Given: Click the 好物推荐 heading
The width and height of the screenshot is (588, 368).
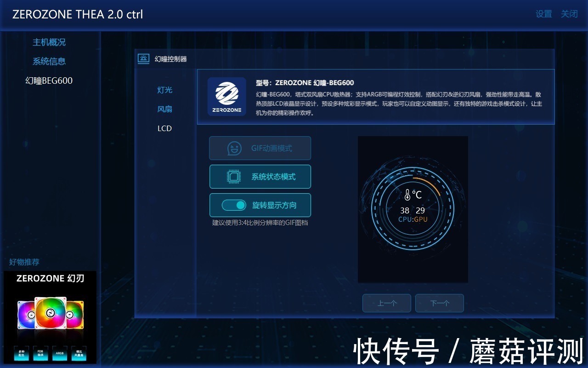Looking at the screenshot, I should (x=24, y=262).
